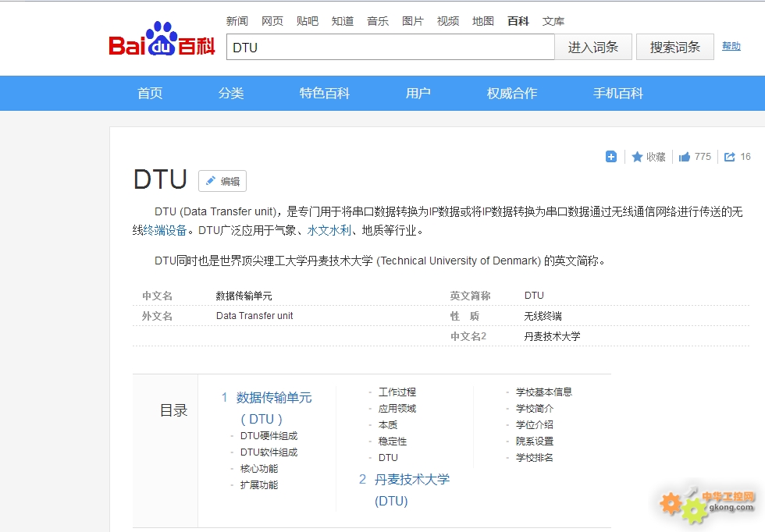Image resolution: width=765 pixels, height=532 pixels.
Task: Click the star 收藏 favorite icon
Action: (x=637, y=157)
